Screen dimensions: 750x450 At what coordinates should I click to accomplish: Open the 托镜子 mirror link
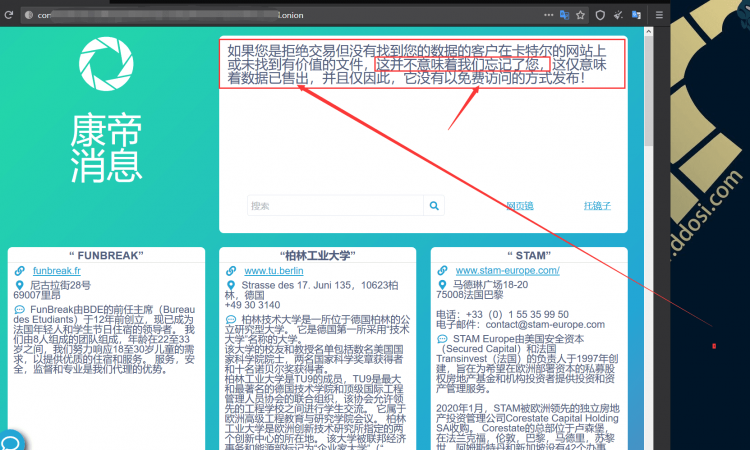click(597, 206)
